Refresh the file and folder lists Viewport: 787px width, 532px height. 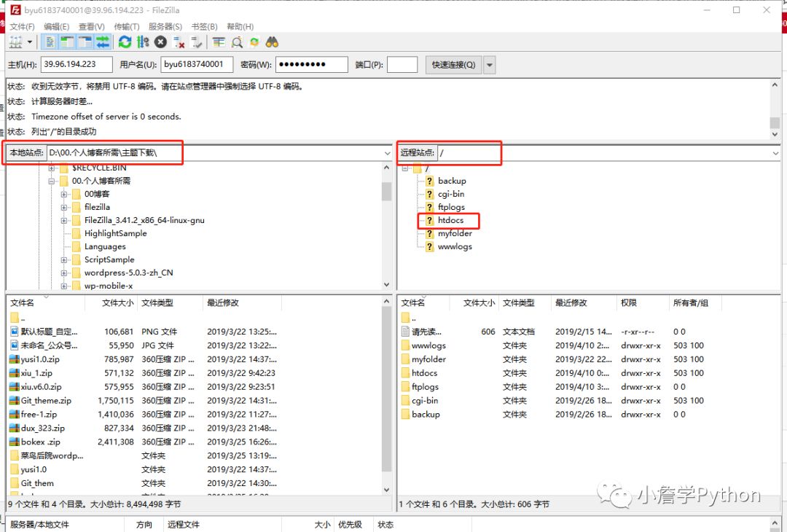125,42
